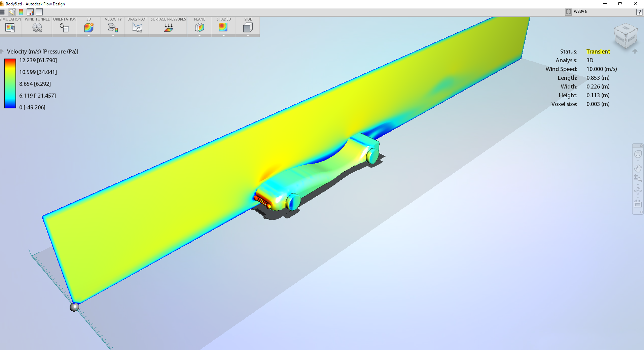
Task: Click the Width value 0.226 (m)
Action: tap(598, 86)
